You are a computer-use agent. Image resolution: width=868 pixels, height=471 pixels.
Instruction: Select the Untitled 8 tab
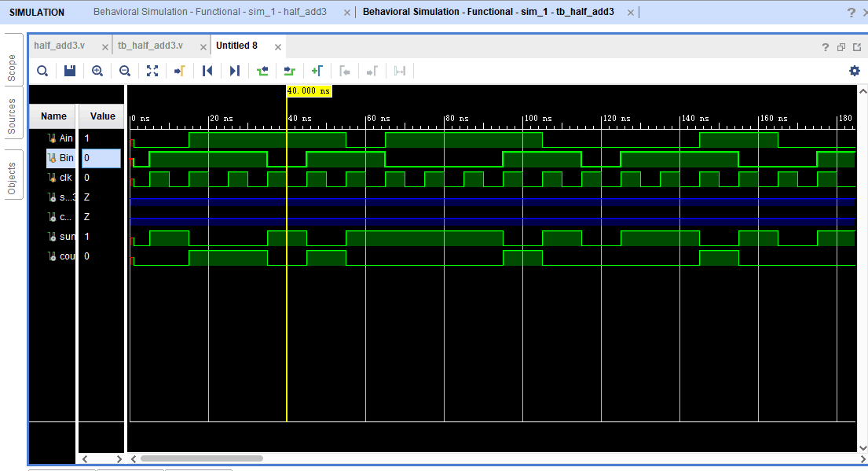237,46
